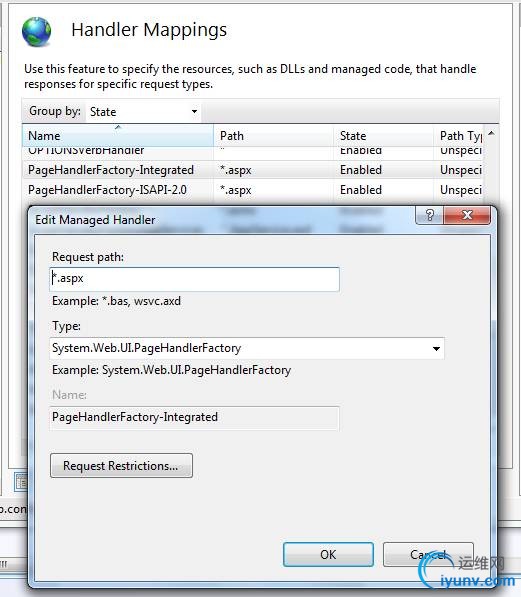Select the PageHandlerFactory-ISAPI-2.0 row

click(253, 190)
